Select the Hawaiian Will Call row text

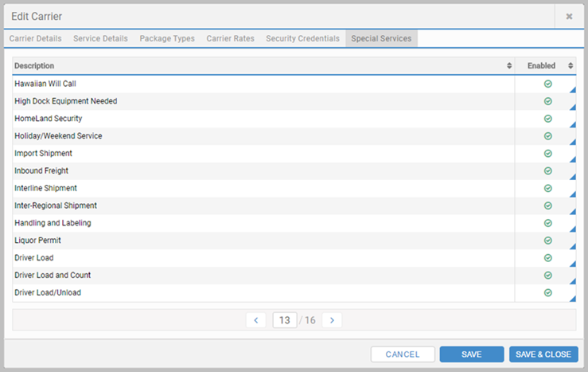[x=45, y=84]
